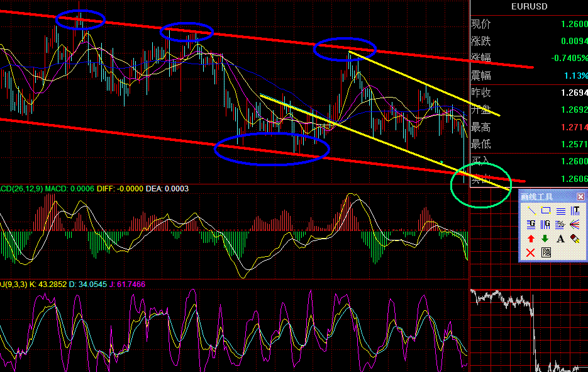Click the KDJ K: 43.2852 value
Viewport: 588px width, 372px height.
click(x=48, y=284)
